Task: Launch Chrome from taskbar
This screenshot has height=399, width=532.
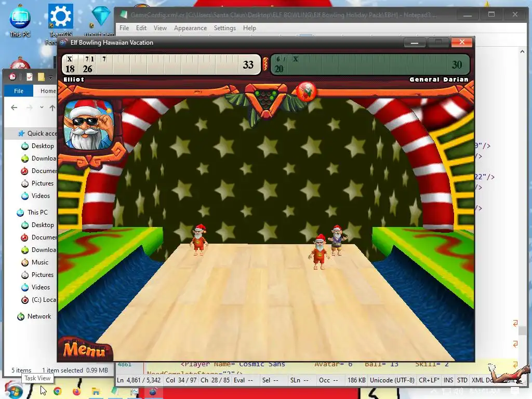Action: pyautogui.click(x=57, y=392)
